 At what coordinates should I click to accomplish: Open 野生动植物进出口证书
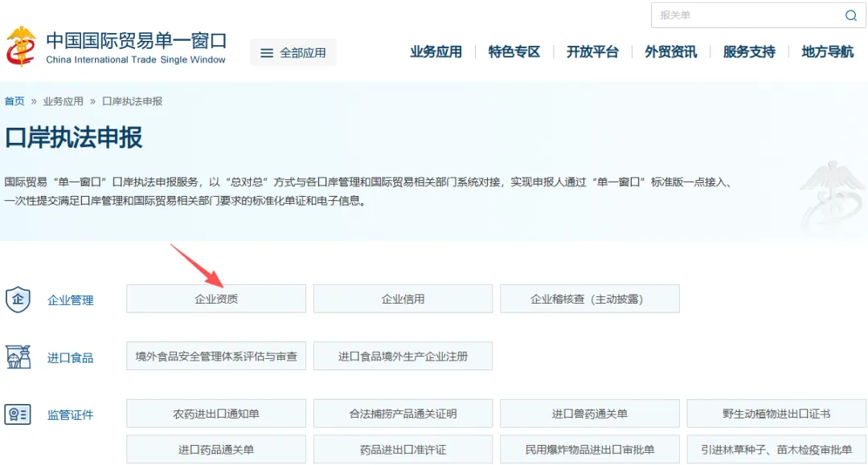[x=776, y=414]
